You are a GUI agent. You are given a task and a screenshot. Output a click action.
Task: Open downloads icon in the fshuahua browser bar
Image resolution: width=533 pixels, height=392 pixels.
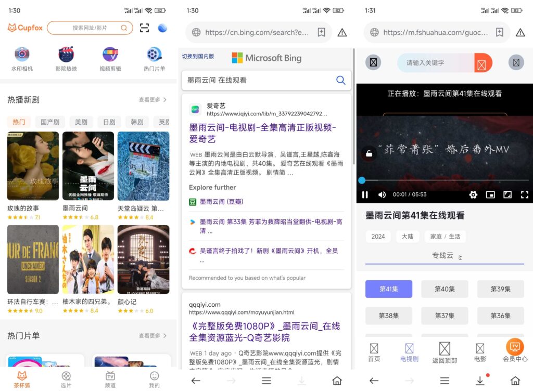point(479,381)
